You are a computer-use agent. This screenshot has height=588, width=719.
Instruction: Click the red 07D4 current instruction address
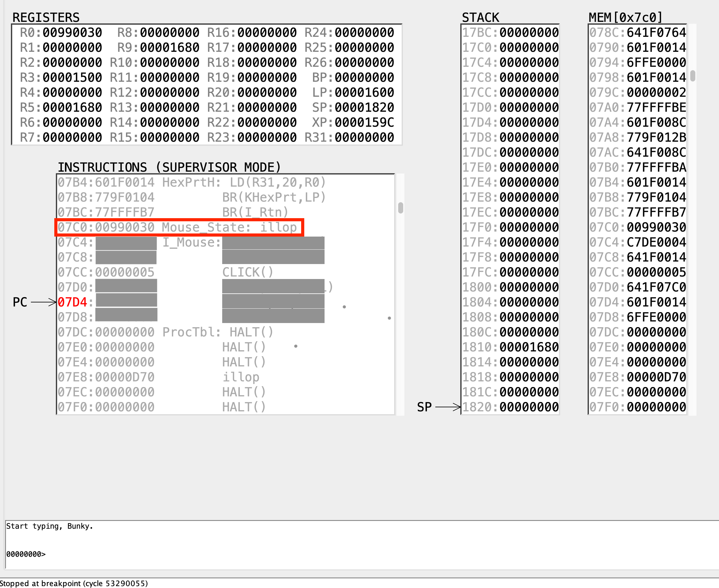pos(72,302)
